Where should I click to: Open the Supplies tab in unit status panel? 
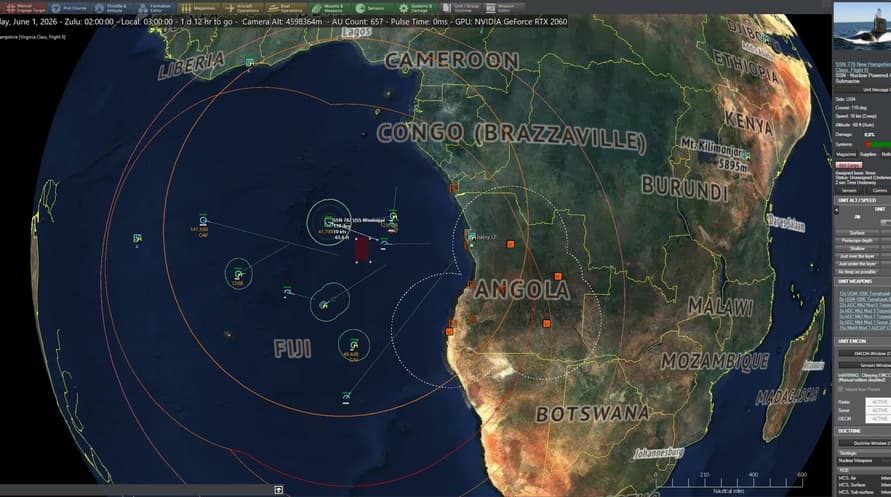[868, 154]
